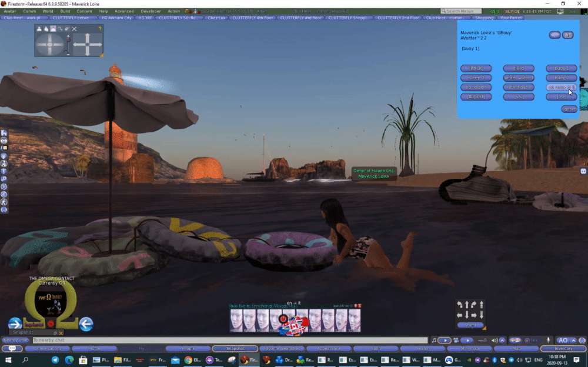
Task: Click the fly-up arrow
Action: pos(482,304)
